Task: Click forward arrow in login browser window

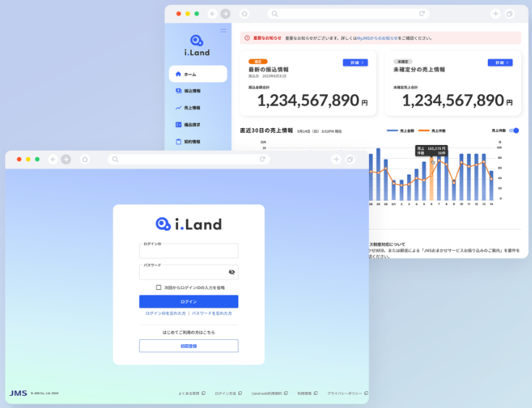Action: tap(66, 159)
